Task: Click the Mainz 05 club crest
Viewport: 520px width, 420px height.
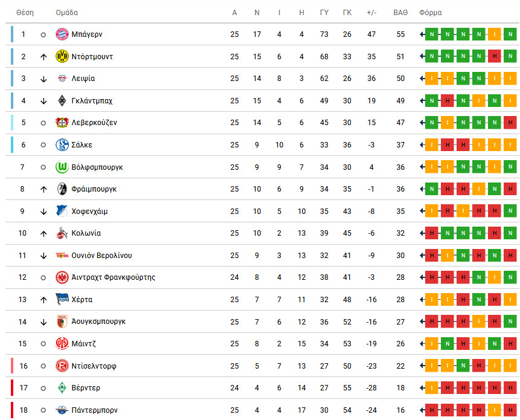Action: pyautogui.click(x=62, y=344)
